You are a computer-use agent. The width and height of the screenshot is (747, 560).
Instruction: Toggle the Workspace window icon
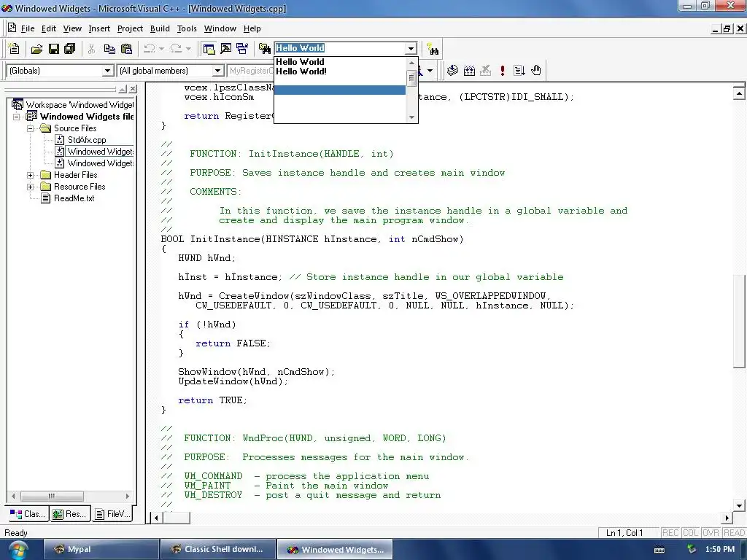pyautogui.click(x=209, y=49)
